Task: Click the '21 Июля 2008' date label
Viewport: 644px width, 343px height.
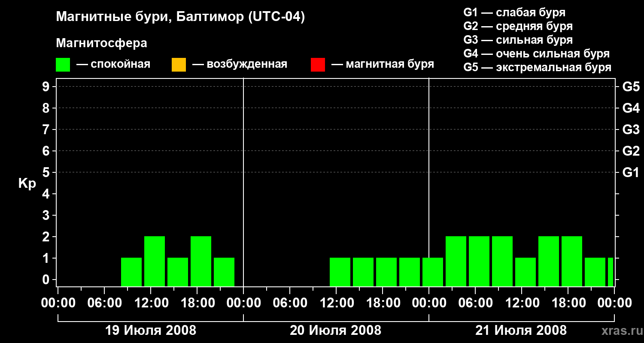Action: (x=521, y=331)
